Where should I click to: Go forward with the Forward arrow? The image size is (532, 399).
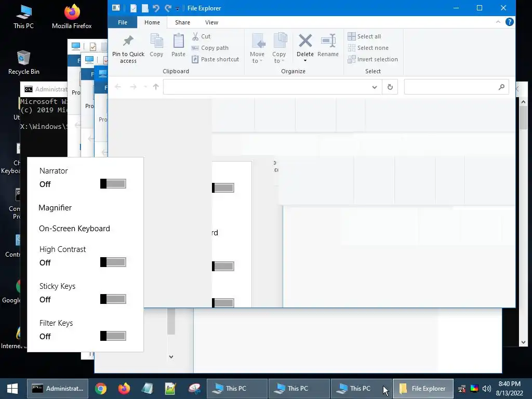[134, 87]
